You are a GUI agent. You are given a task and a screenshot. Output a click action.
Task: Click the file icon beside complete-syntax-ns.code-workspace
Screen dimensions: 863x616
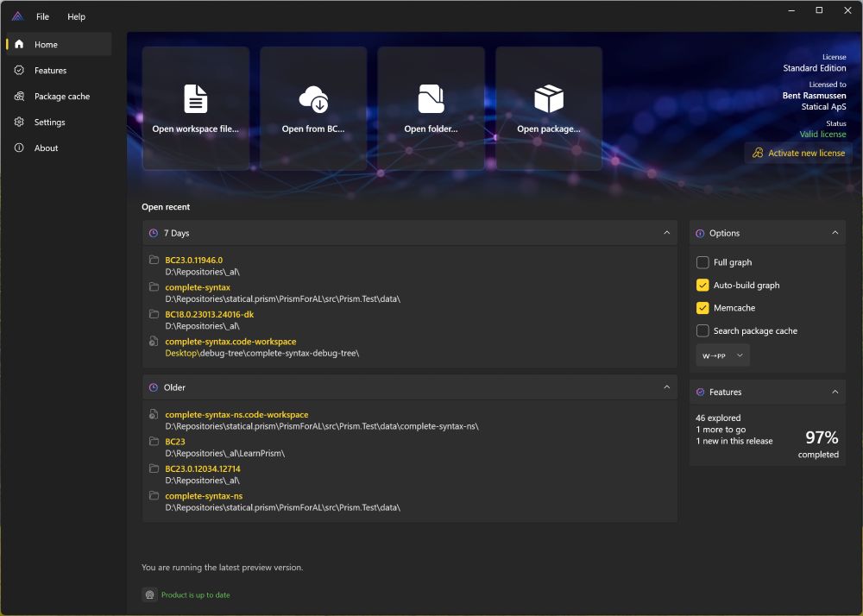[154, 414]
